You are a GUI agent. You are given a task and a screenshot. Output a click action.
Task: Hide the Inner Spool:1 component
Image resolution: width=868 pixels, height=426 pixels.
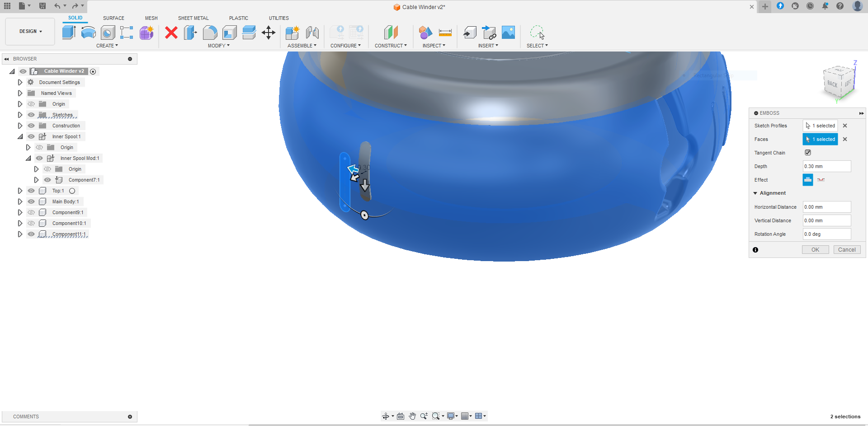31,136
